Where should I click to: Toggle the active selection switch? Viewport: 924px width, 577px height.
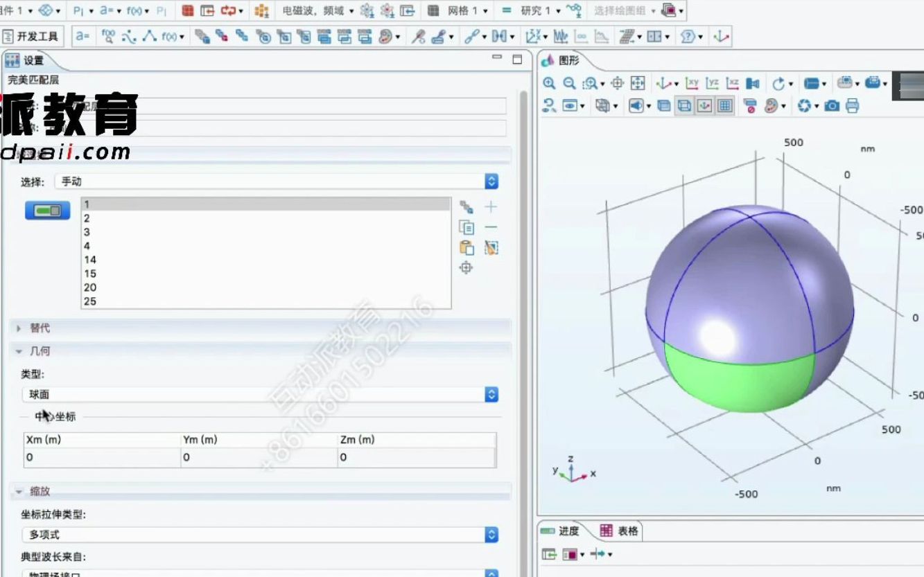pos(46,210)
